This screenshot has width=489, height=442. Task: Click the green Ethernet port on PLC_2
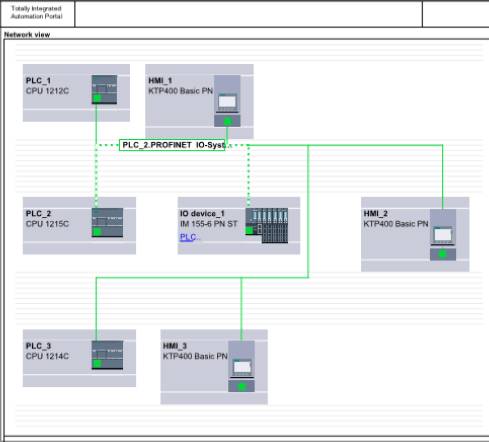[97, 232]
